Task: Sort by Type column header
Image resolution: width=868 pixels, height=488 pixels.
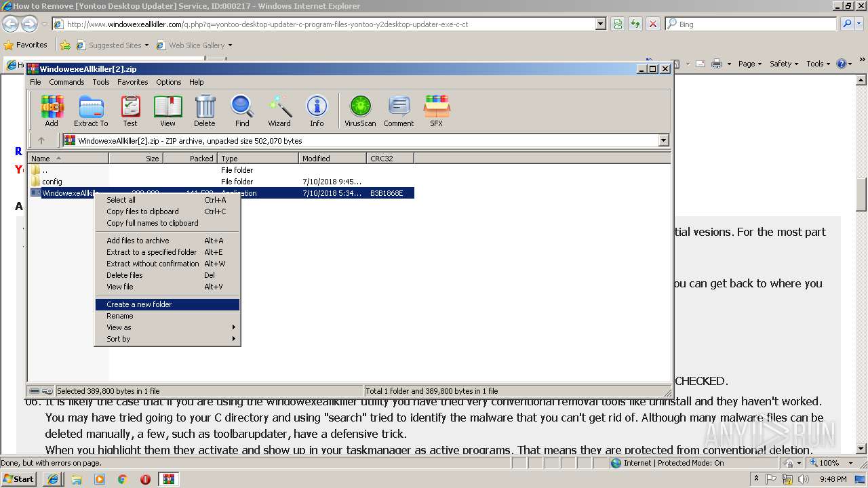Action: 258,158
